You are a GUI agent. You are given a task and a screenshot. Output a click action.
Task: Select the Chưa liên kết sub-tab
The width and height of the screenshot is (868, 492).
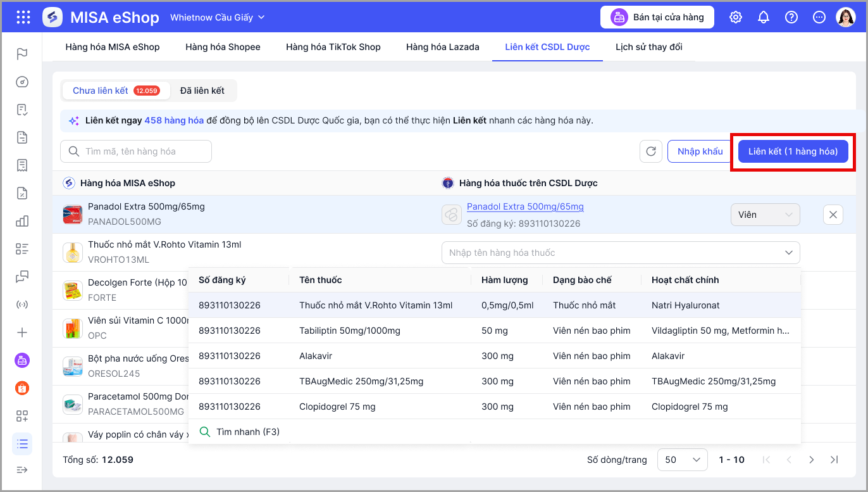116,91
